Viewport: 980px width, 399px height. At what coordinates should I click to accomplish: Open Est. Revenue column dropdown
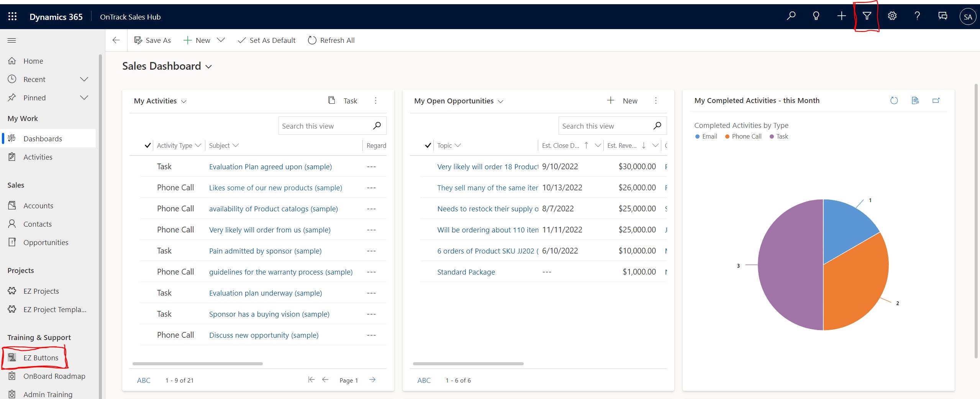[x=655, y=146]
